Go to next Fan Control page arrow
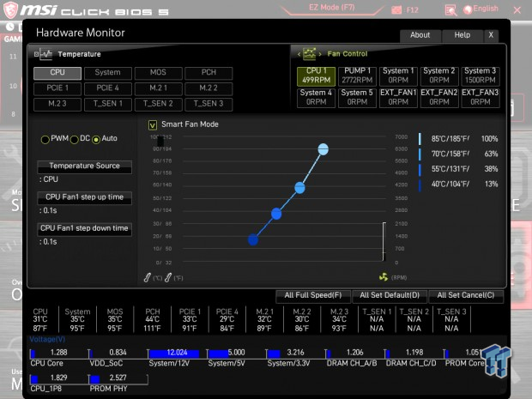532x399 pixels. pos(320,54)
